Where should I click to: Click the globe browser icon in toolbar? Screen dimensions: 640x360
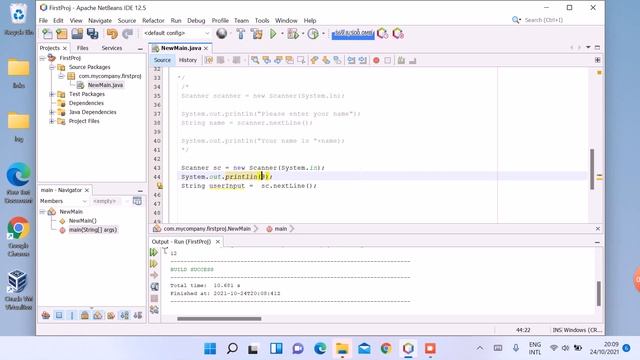click(222, 33)
